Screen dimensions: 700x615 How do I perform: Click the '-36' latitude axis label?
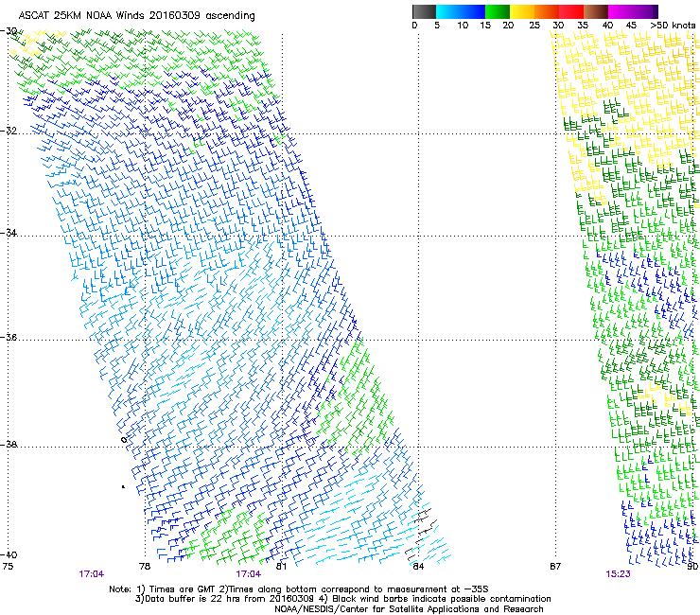point(9,337)
